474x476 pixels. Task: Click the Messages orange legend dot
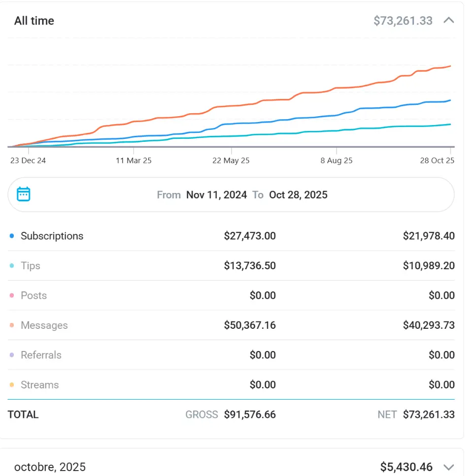pos(12,325)
